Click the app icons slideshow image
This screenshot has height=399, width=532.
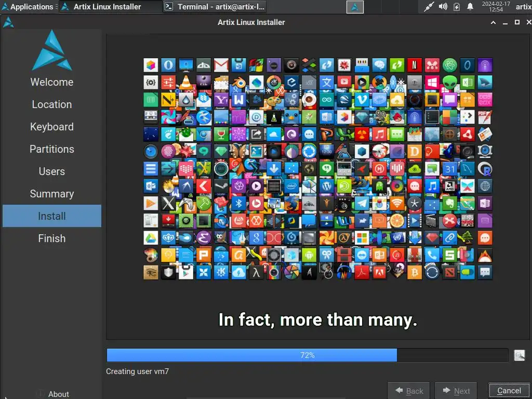318,169
